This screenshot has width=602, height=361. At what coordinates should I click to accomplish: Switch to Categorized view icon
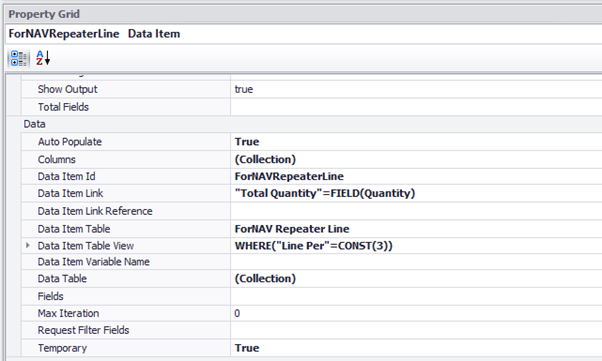[18, 58]
